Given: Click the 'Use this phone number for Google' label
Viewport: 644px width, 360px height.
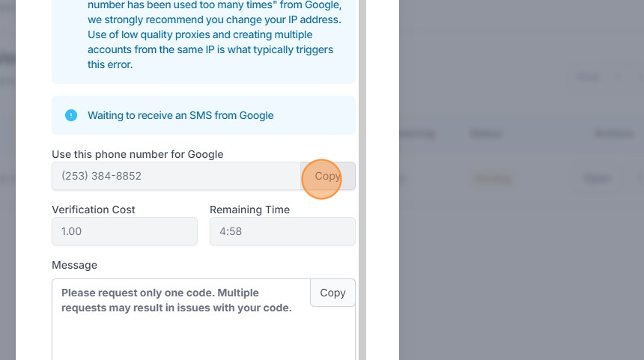Looking at the screenshot, I should [x=138, y=154].
